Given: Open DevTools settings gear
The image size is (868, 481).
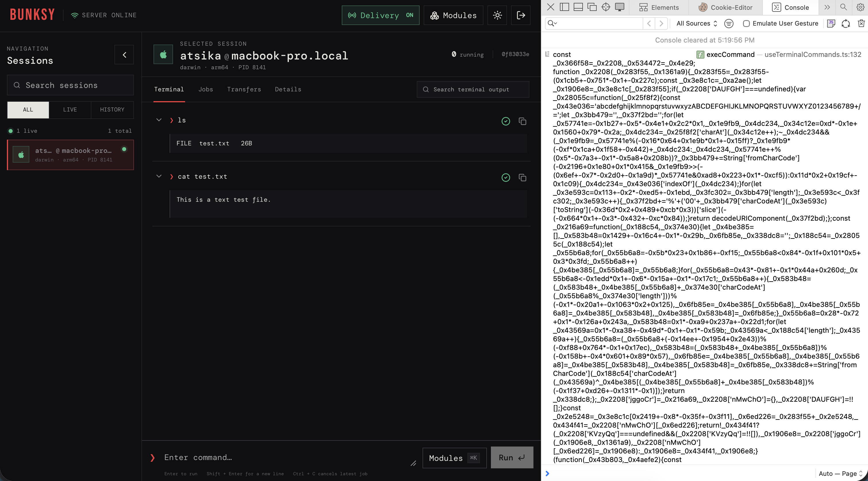Looking at the screenshot, I should point(860,7).
